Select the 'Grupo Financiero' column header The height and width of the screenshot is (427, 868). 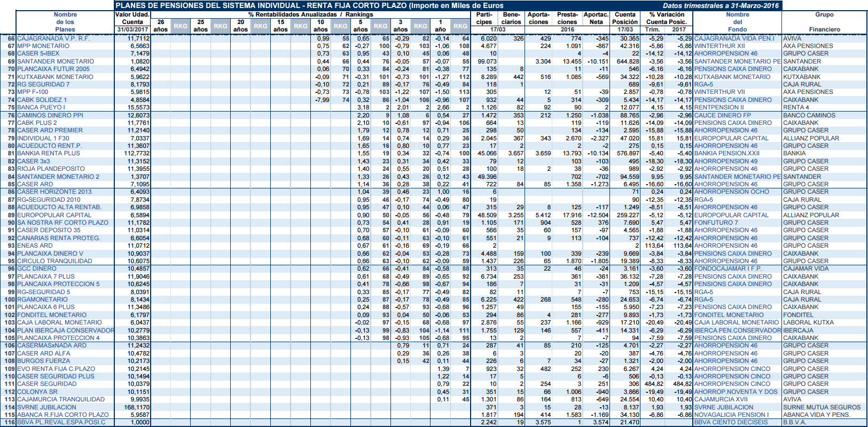click(x=824, y=22)
